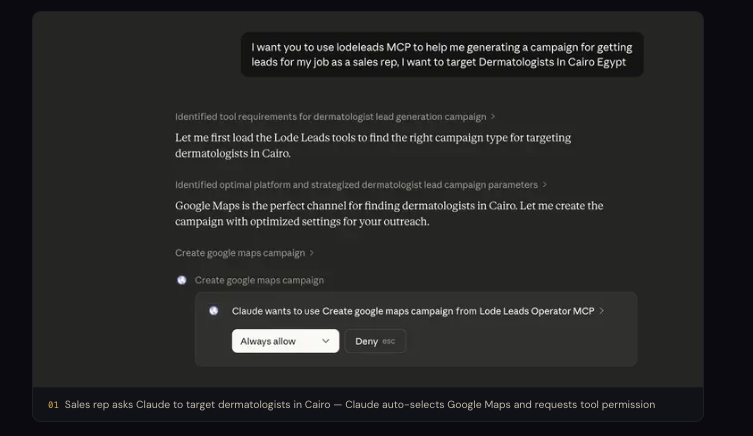The width and height of the screenshot is (753, 436).
Task: Click the 'Create google maps campaign' tool row label
Action: (259, 280)
